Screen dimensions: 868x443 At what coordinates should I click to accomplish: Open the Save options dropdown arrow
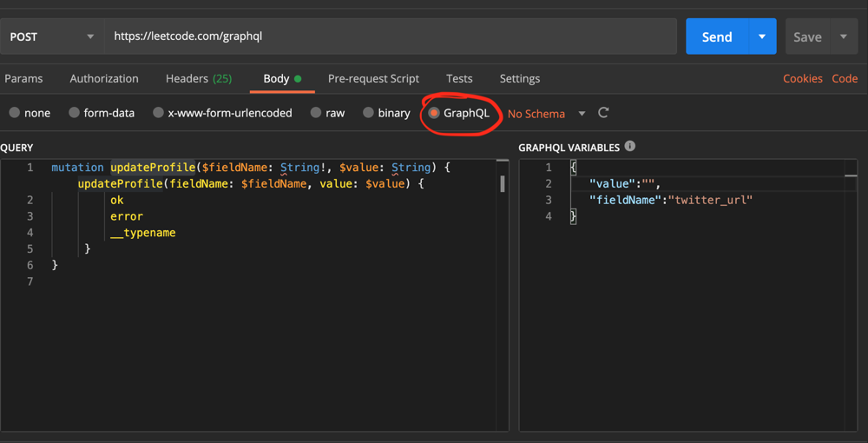click(x=843, y=36)
